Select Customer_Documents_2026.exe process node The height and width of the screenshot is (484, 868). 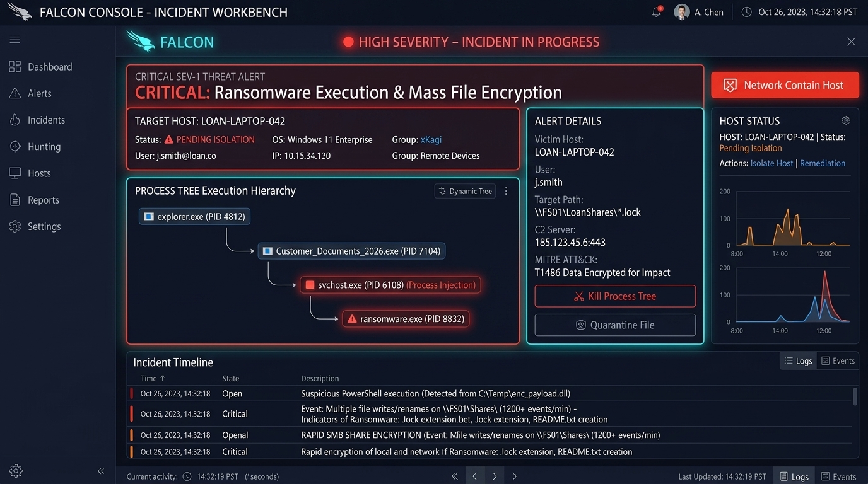tap(351, 251)
